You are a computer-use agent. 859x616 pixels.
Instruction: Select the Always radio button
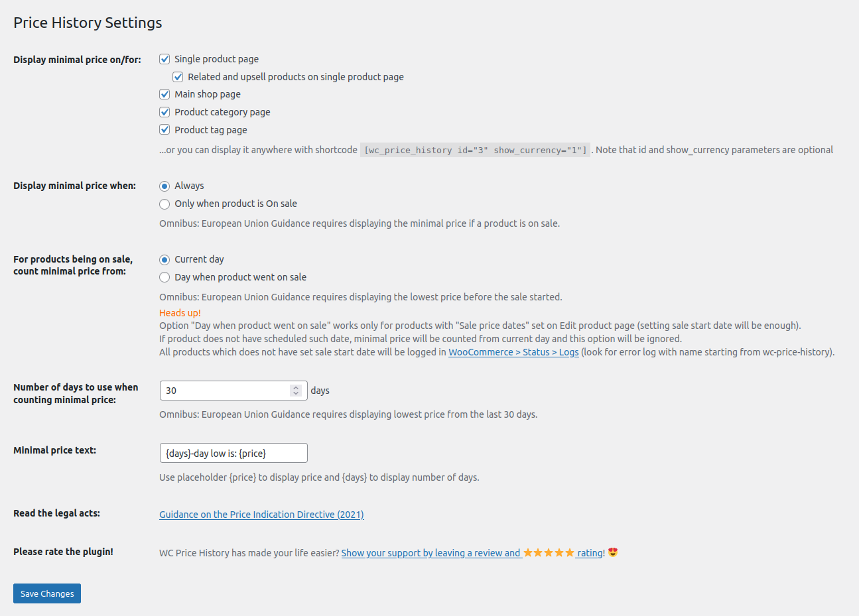coord(165,186)
